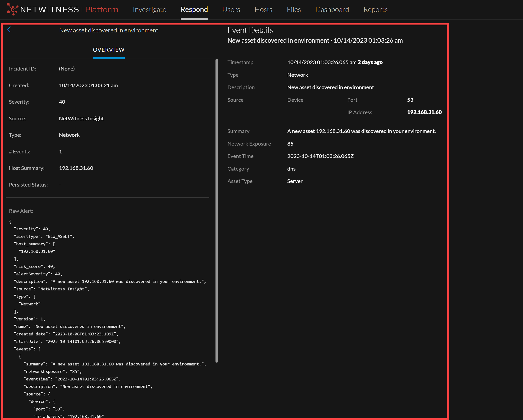
Task: Click the back arrow chevron icon
Action: coord(9,30)
